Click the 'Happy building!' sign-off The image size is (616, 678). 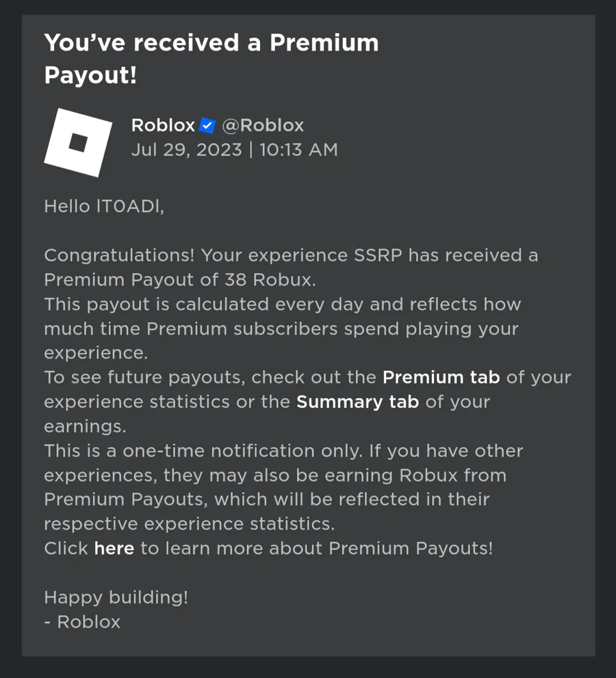coord(116,597)
